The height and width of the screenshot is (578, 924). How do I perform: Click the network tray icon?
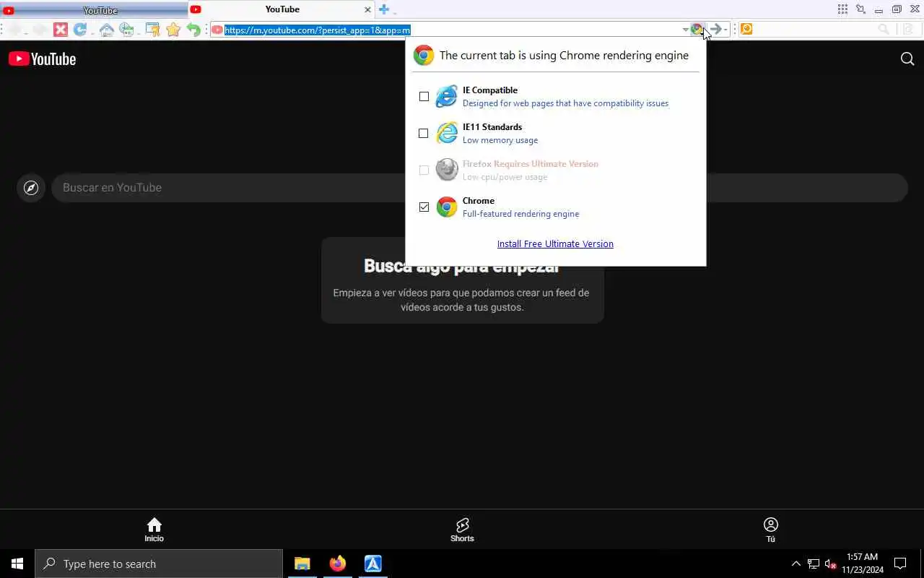point(813,564)
